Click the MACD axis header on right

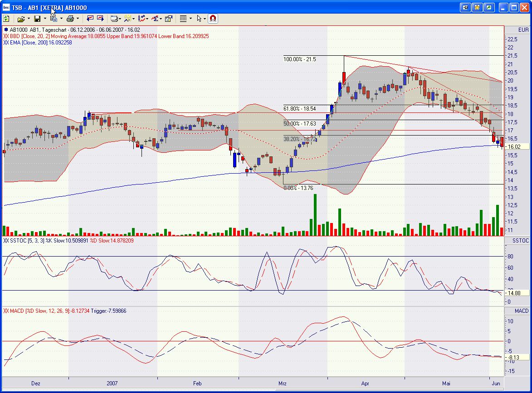click(522, 311)
